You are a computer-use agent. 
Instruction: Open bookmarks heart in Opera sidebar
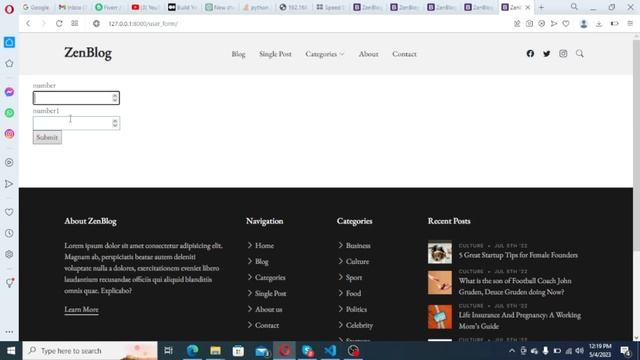click(x=9, y=212)
